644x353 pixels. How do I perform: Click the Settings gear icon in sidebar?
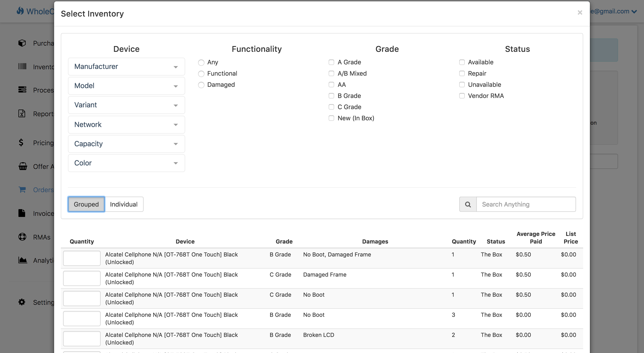[22, 302]
